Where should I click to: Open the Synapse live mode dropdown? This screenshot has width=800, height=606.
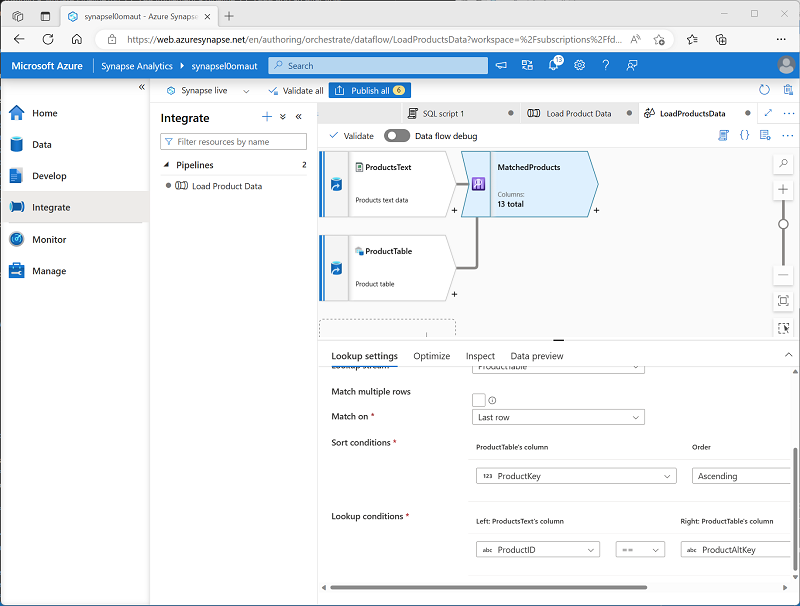[x=208, y=91]
